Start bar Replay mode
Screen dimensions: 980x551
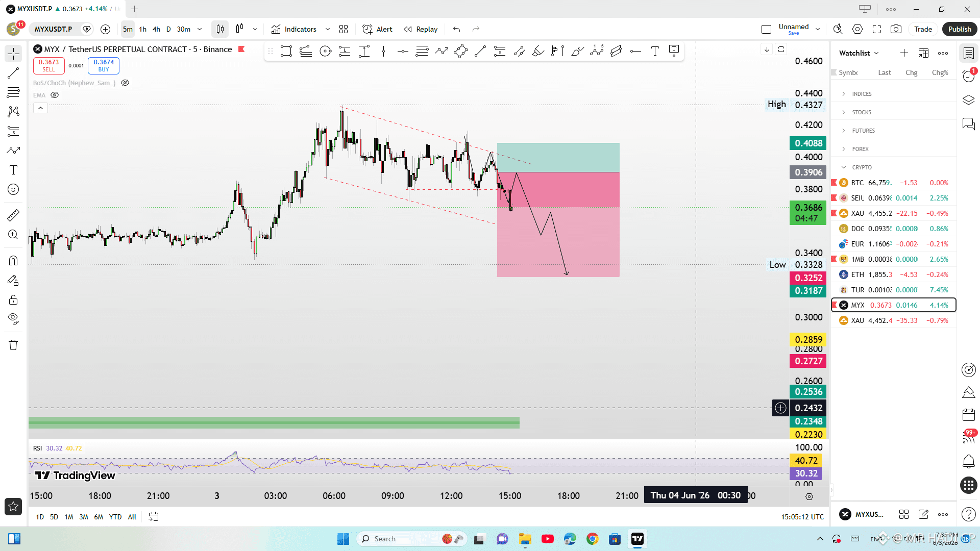click(421, 29)
